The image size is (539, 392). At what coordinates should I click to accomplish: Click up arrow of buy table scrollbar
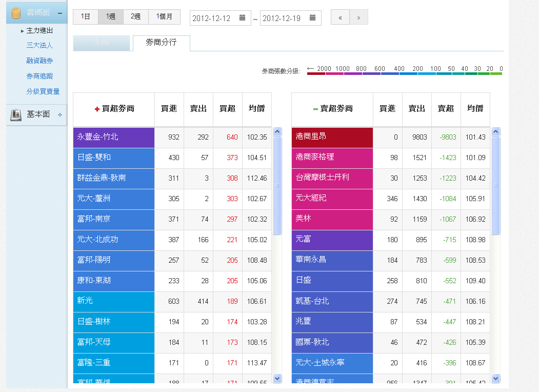point(277,132)
